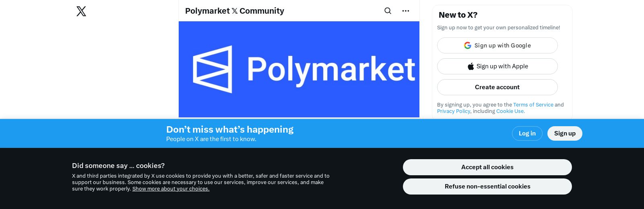Screen dimensions: 644x209
Task: Click Log in on the blue bar
Action: [x=527, y=133]
